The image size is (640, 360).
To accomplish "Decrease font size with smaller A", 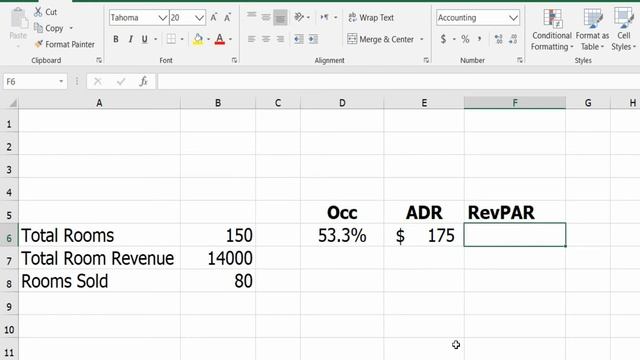I will click(227, 17).
